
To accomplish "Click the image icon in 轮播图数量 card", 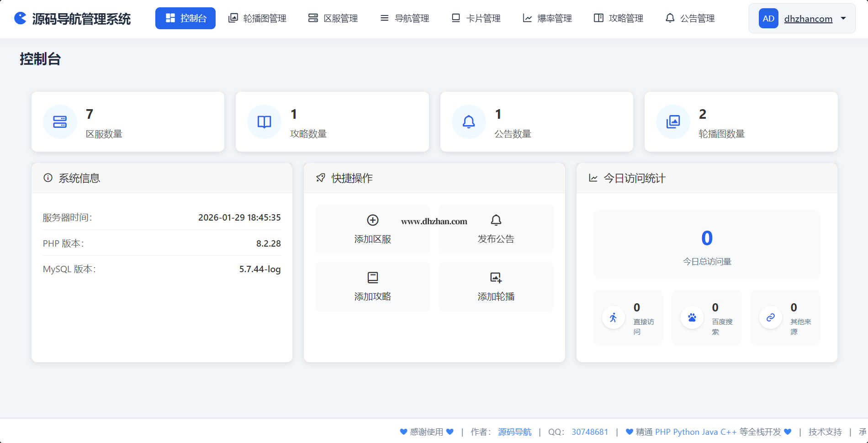I will [x=673, y=122].
